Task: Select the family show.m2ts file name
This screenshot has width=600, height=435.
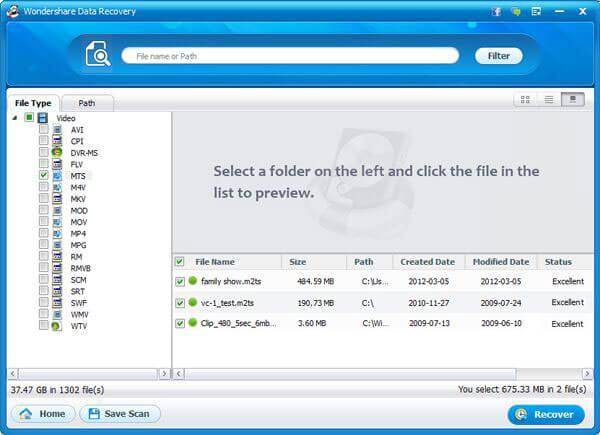Action: (x=231, y=282)
